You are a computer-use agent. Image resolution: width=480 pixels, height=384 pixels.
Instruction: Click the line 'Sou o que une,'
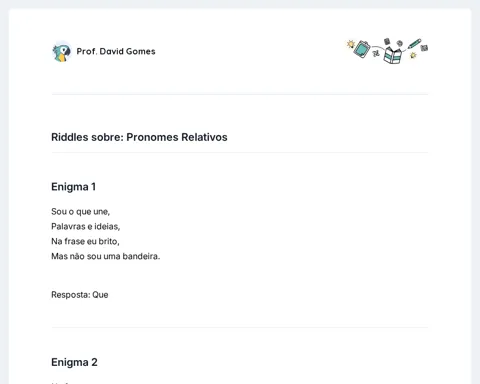click(x=81, y=212)
